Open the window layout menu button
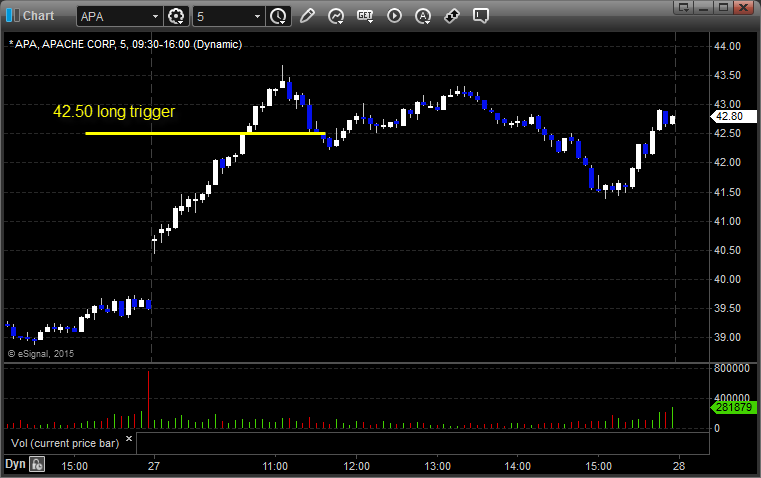 coord(684,7)
